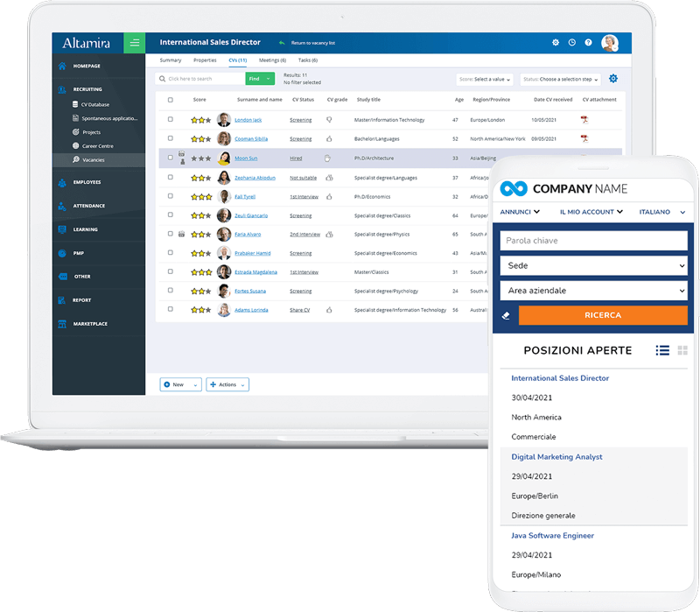Screen dimensions: 700x612
Task: Click the eraser clear-filters icon near RICERCA
Action: 506,315
